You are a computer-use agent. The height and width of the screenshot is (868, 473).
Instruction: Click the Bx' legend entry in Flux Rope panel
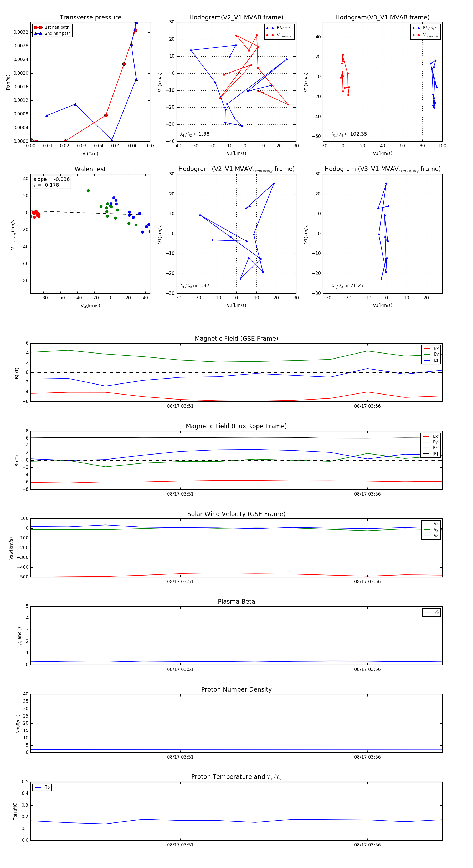click(431, 436)
